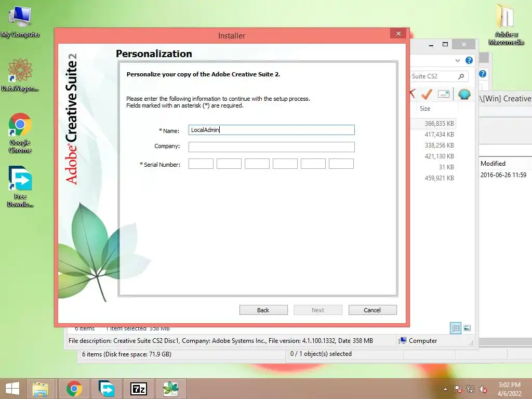Select the 417,434 KB file row

point(433,135)
